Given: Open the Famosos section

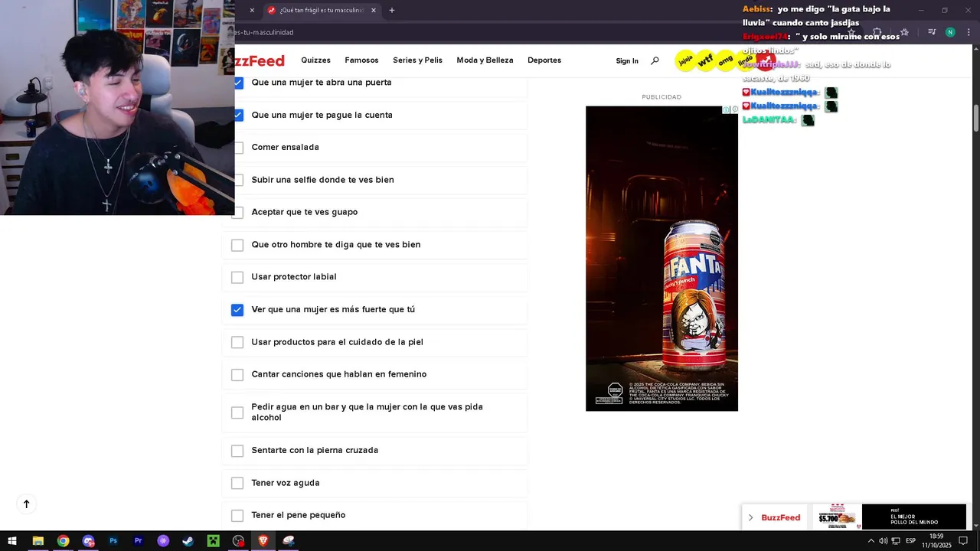Looking at the screenshot, I should pyautogui.click(x=361, y=60).
